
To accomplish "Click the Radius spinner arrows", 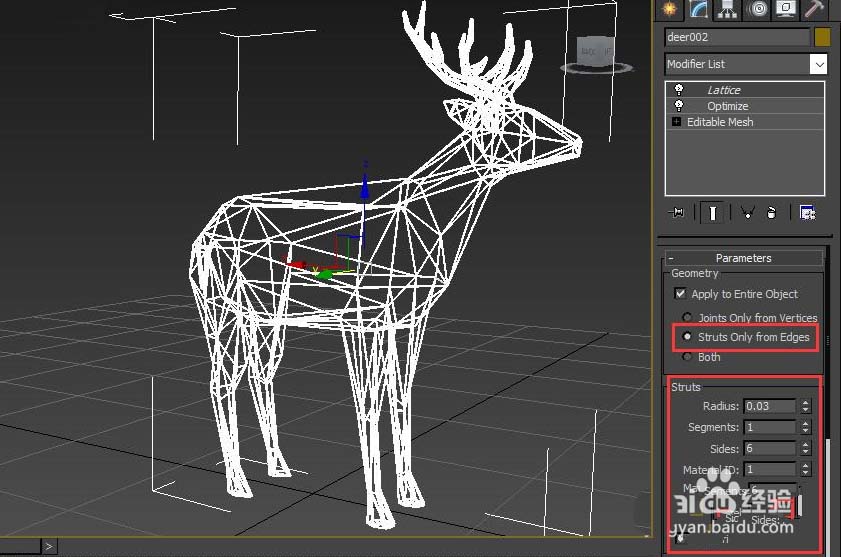I will 805,406.
